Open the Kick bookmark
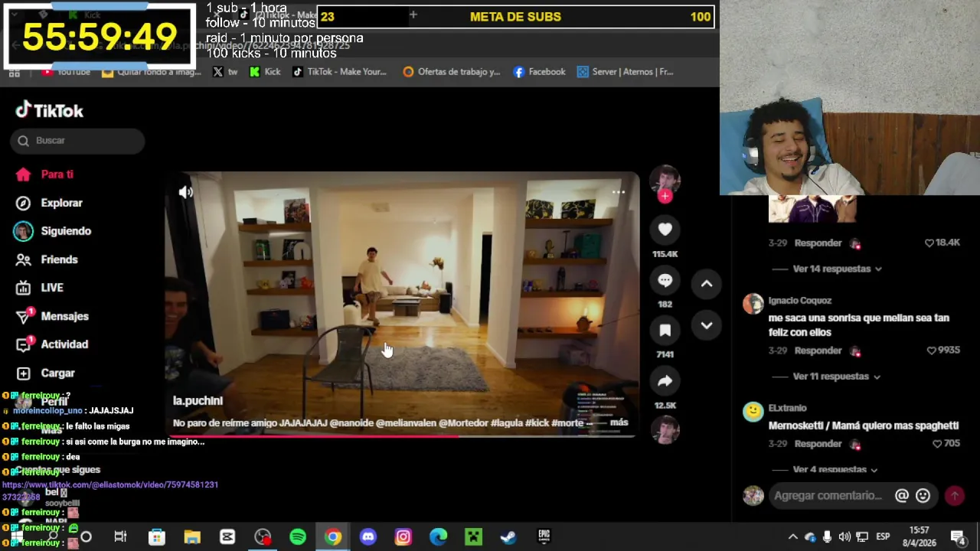The height and width of the screenshot is (551, 980). 265,72
